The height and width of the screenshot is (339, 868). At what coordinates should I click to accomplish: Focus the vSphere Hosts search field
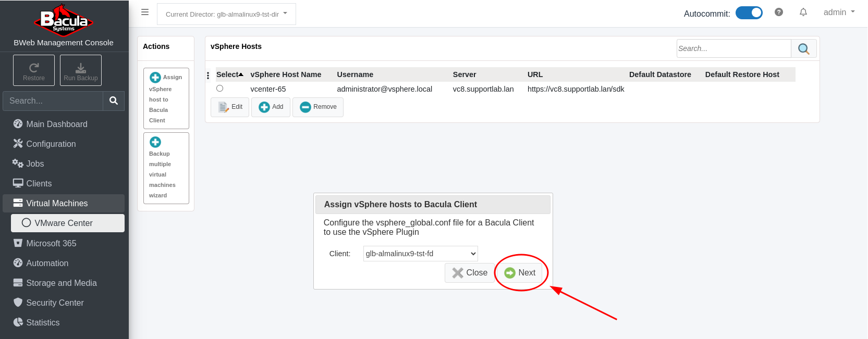[734, 48]
